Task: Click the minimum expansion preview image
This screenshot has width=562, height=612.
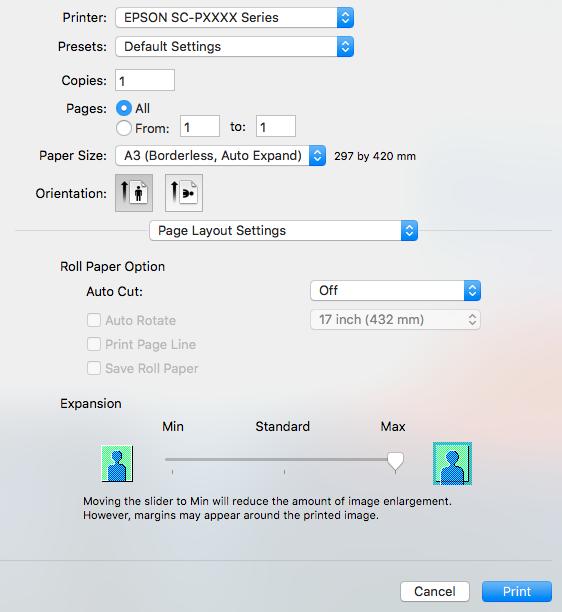Action: pyautogui.click(x=117, y=464)
